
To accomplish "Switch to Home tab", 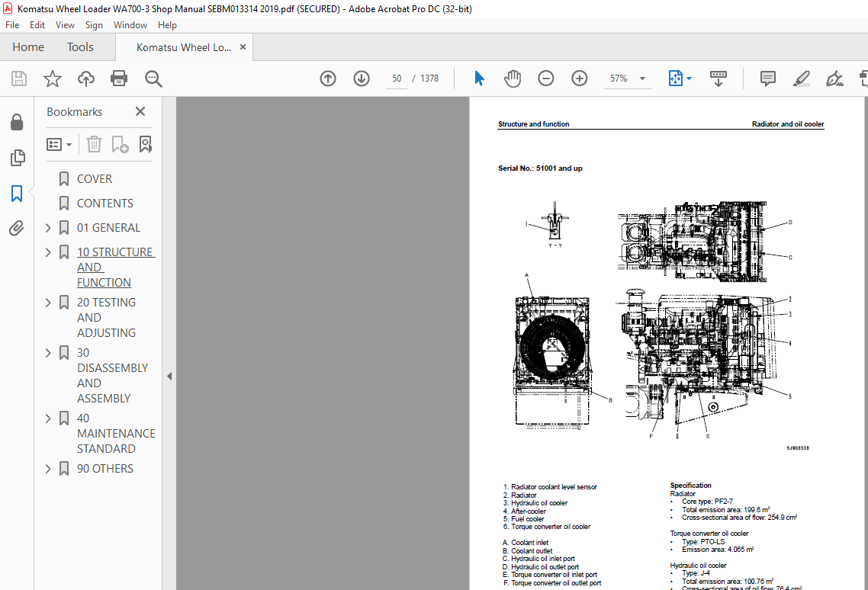I will tap(28, 47).
